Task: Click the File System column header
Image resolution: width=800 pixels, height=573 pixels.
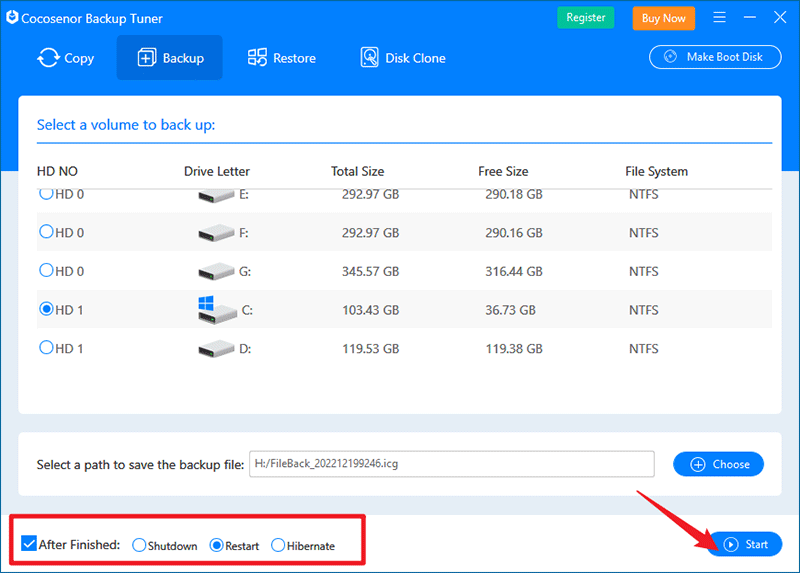Action: pyautogui.click(x=657, y=171)
